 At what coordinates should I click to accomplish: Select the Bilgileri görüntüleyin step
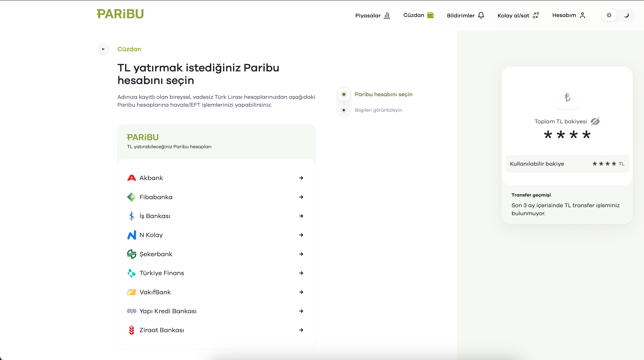click(x=378, y=110)
